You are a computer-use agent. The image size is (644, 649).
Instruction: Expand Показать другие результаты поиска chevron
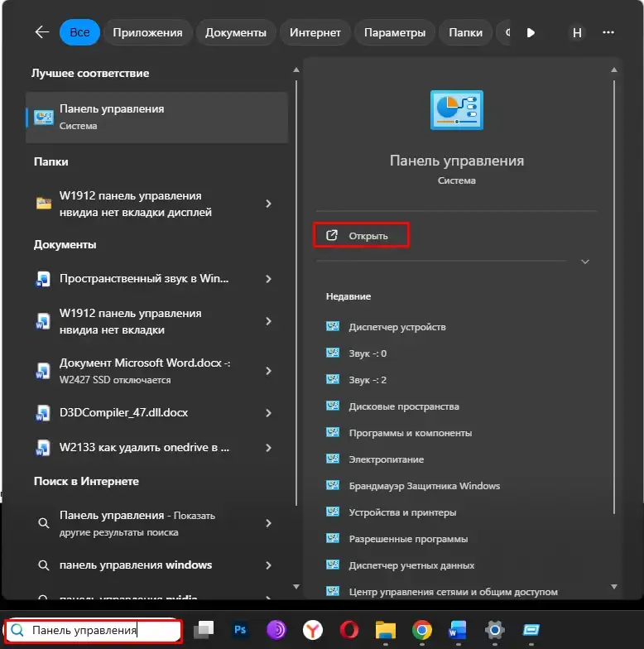click(x=268, y=523)
